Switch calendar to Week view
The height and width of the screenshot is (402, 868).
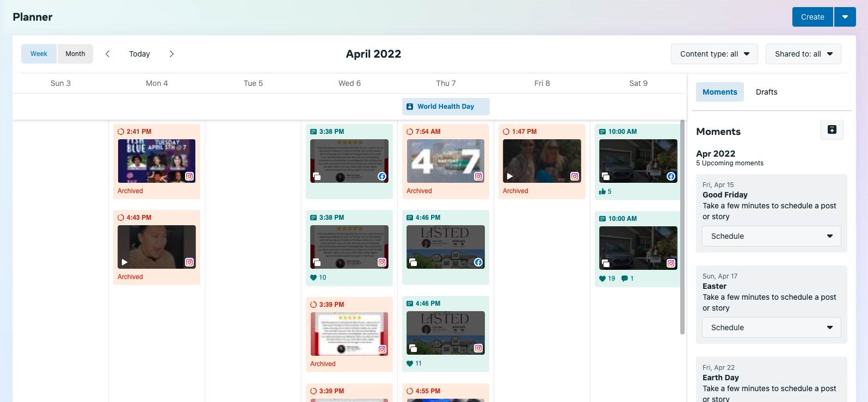click(39, 54)
